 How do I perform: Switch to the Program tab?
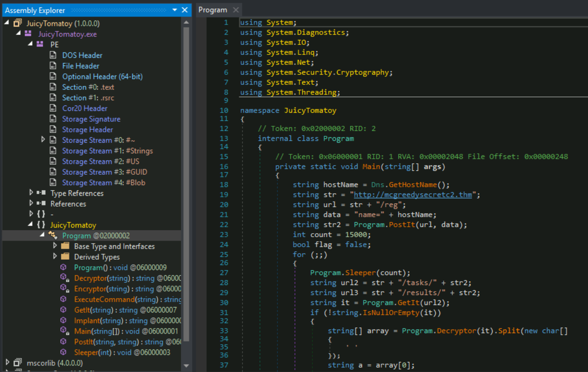(x=213, y=10)
